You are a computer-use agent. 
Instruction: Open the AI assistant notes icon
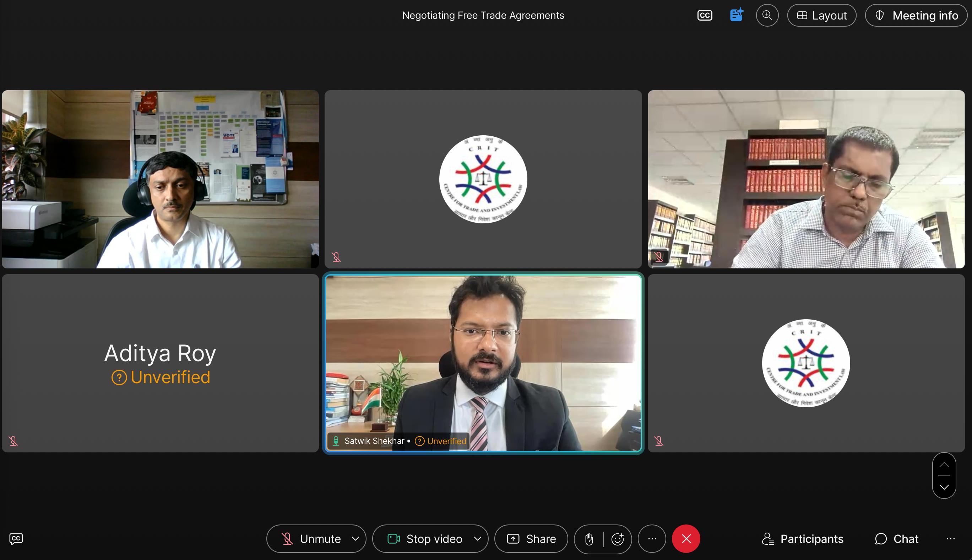pyautogui.click(x=736, y=15)
